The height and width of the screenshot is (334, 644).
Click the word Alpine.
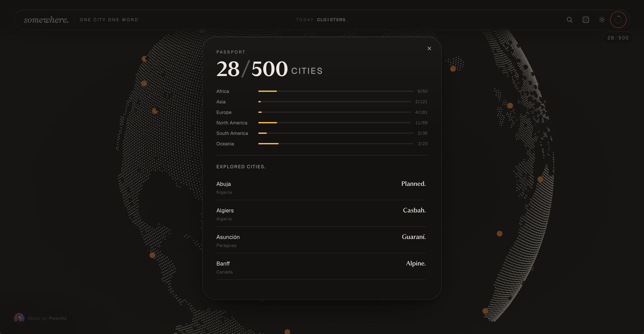416,263
